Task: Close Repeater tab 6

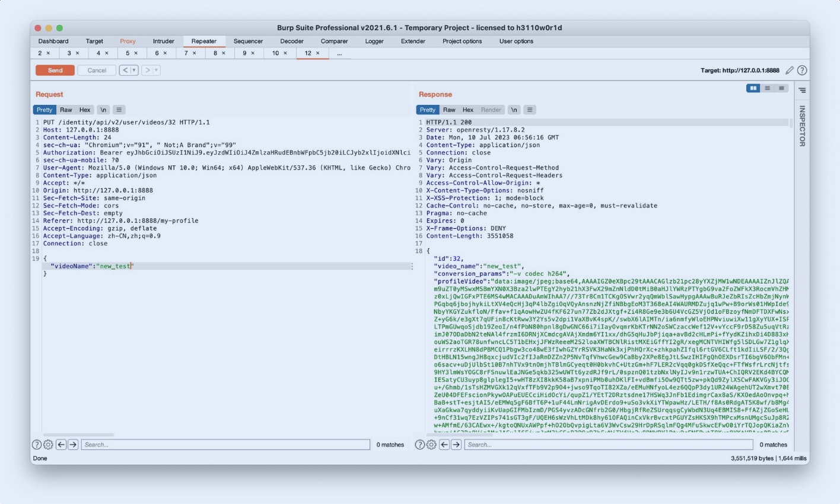Action: coord(165,53)
